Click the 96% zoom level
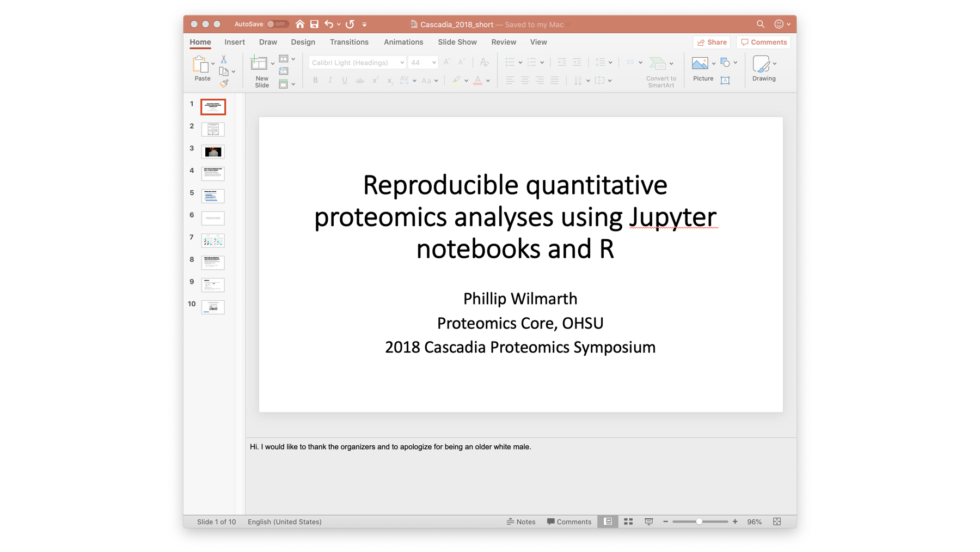 pyautogui.click(x=754, y=521)
